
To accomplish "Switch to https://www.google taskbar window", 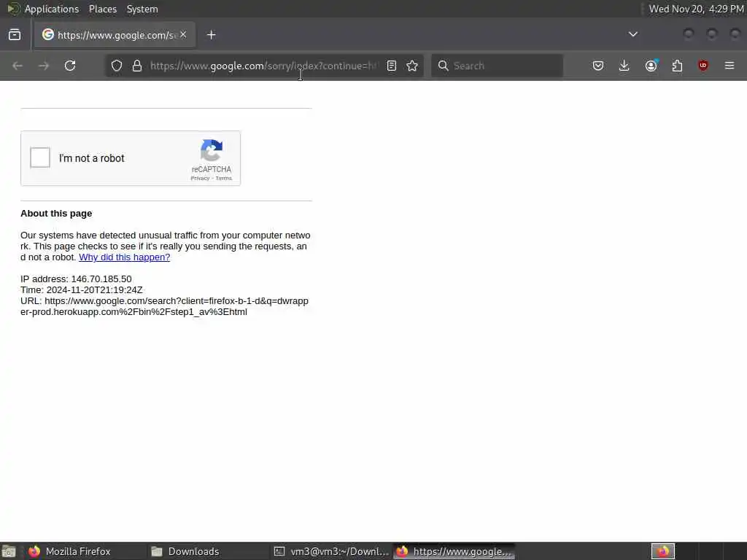I will point(454,551).
